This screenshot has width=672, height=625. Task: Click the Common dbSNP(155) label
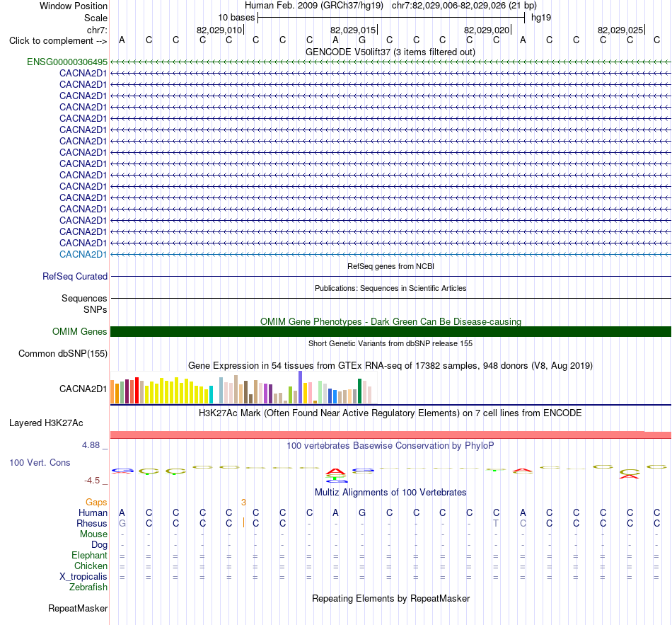point(62,353)
